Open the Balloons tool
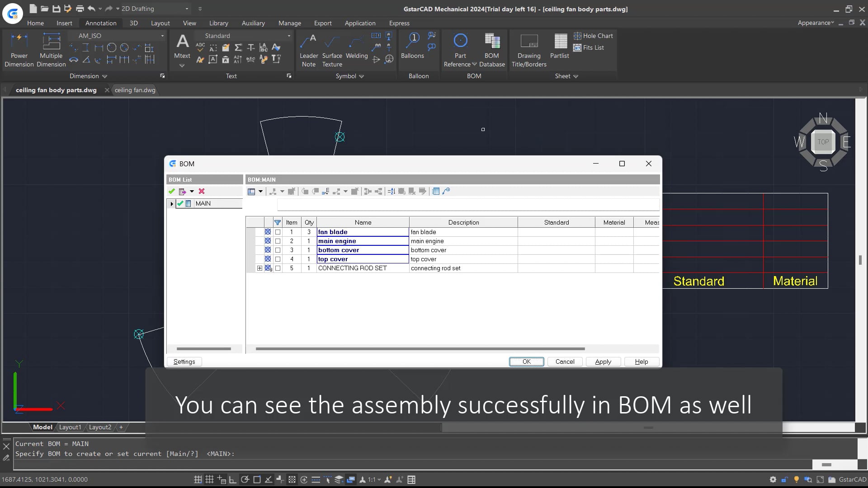The image size is (868, 488). pyautogui.click(x=412, y=45)
